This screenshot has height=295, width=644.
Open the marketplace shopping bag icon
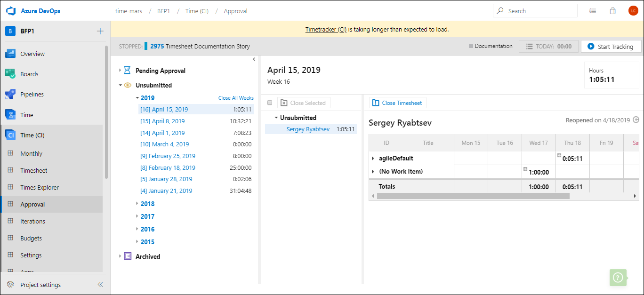pos(612,11)
